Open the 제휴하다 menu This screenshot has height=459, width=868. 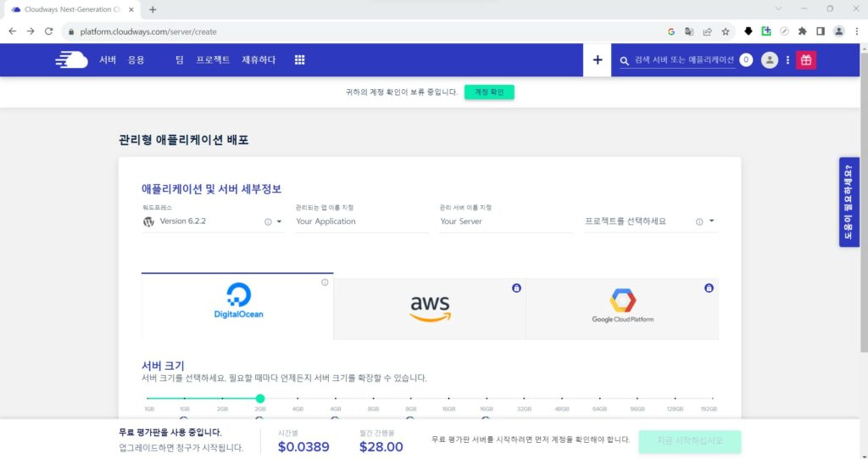click(x=259, y=60)
